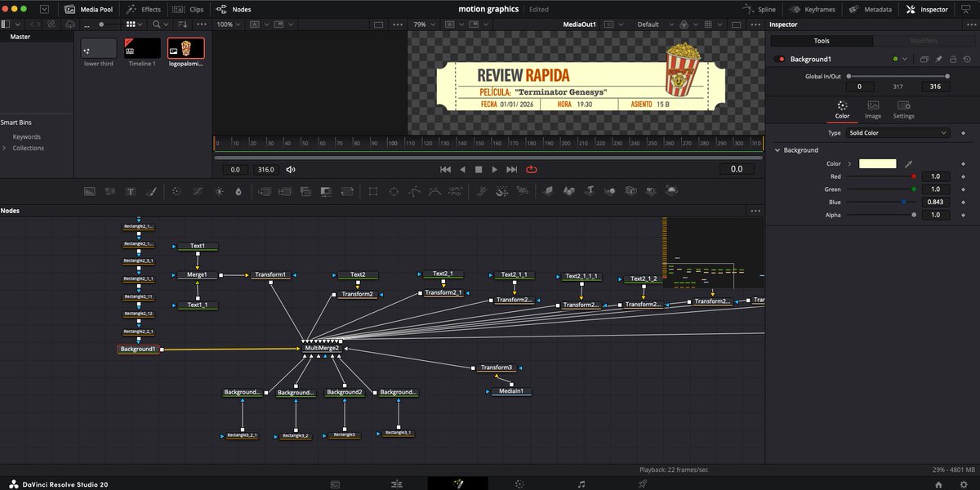Open the workspace layout dropdown at top left
This screenshot has height=490, width=980.
pos(43,9)
